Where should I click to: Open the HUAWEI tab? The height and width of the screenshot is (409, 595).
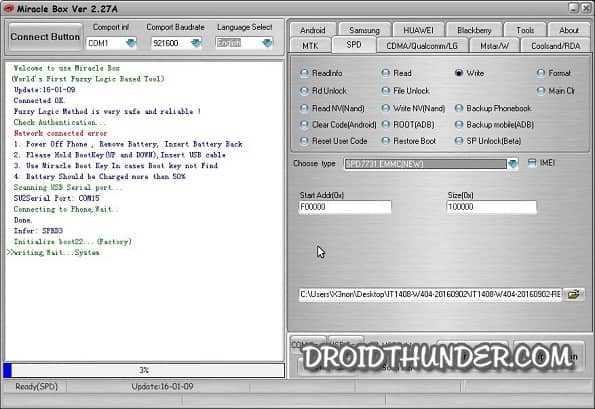click(x=418, y=30)
